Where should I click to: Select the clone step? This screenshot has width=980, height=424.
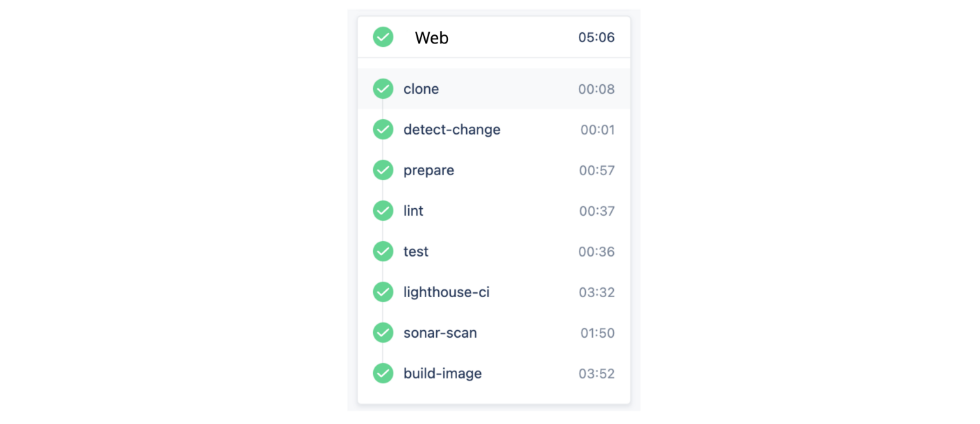tap(421, 89)
